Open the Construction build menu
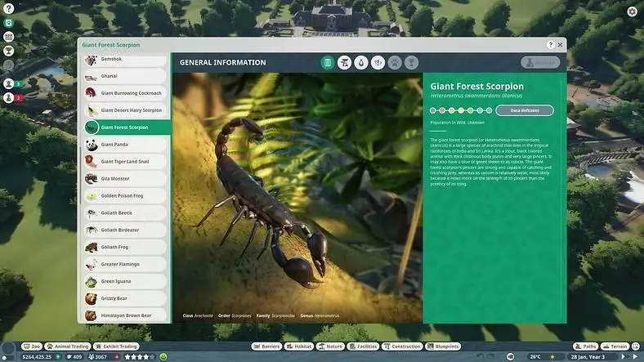This screenshot has width=644, height=362. (x=402, y=346)
